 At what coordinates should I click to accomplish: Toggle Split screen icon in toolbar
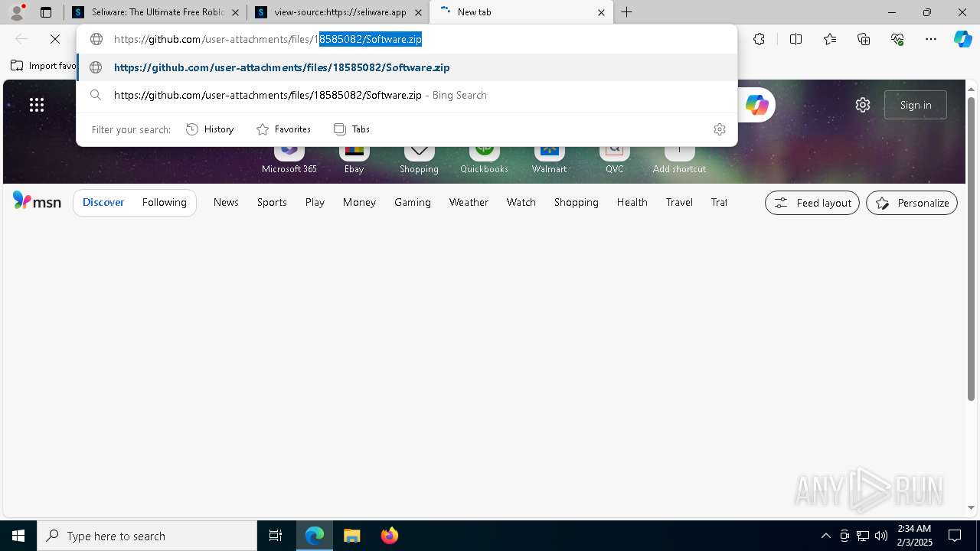795,39
